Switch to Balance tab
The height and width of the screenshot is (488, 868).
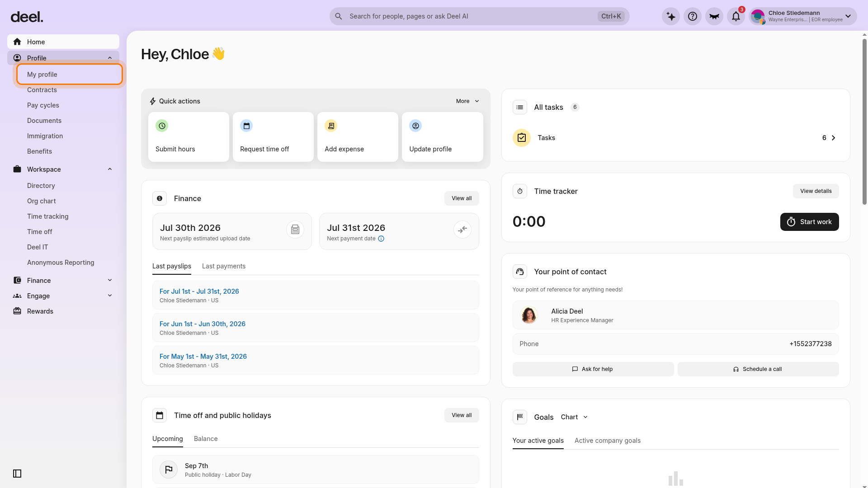(x=206, y=439)
